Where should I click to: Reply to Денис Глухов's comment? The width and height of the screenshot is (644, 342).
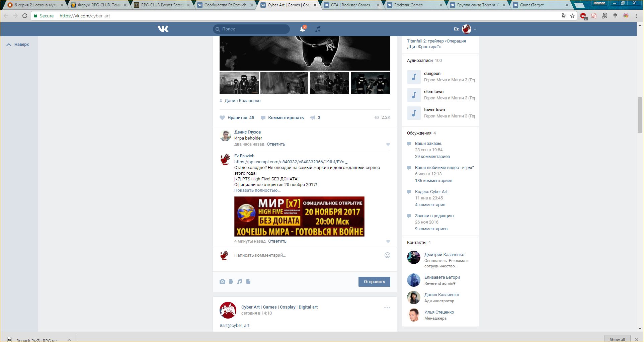pyautogui.click(x=276, y=144)
